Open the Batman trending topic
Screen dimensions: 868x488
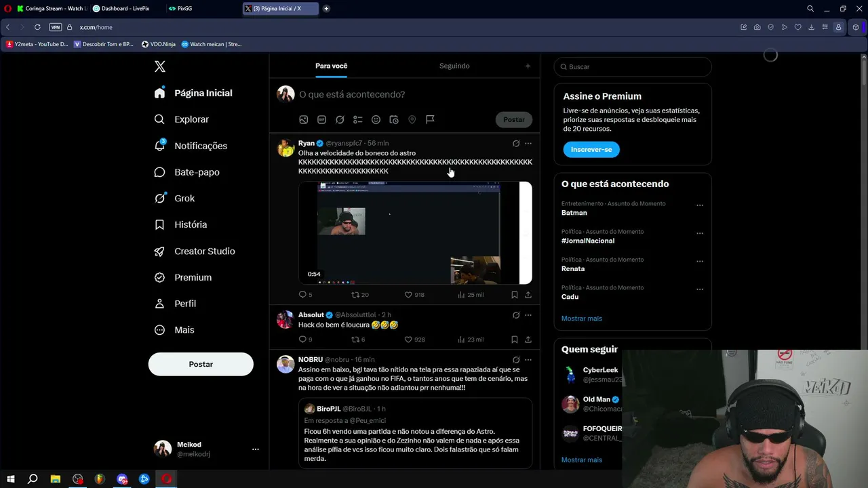click(x=574, y=213)
